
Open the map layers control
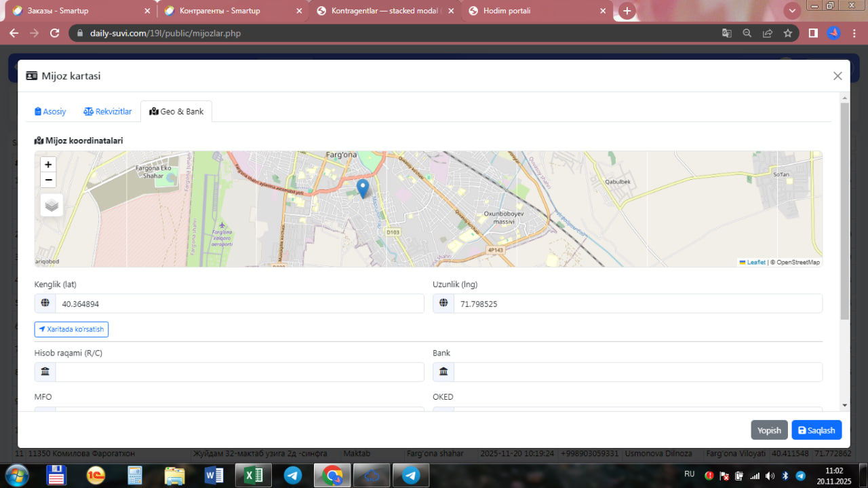52,204
